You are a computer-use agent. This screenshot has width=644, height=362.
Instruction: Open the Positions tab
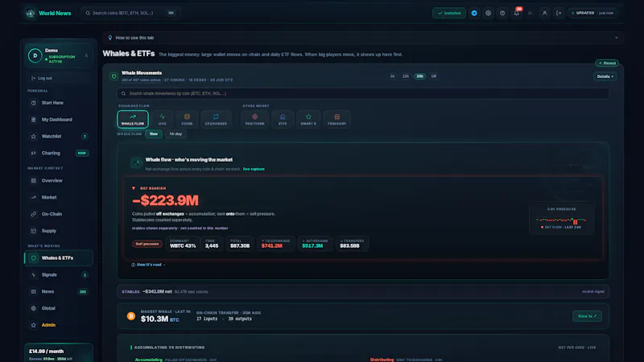254,119
